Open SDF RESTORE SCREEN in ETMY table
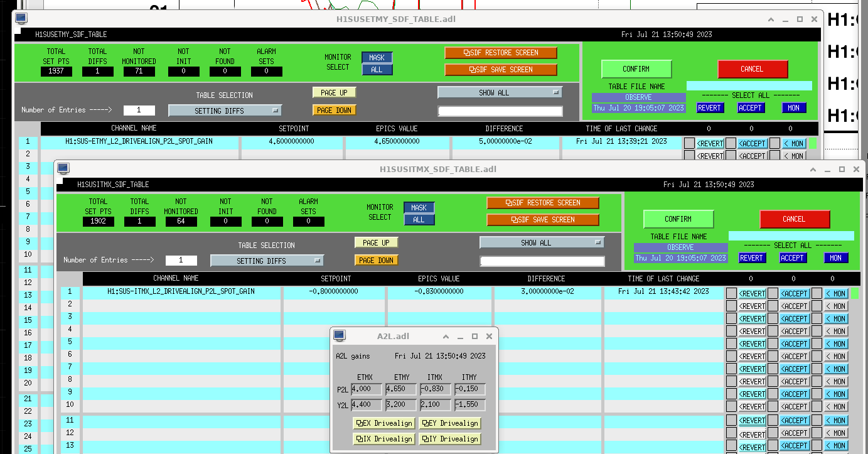The image size is (868, 454). (501, 53)
